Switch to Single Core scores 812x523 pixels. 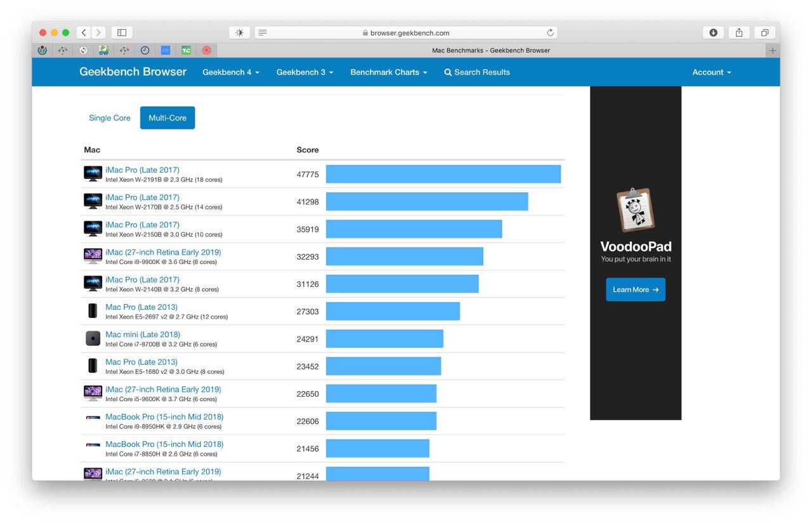pos(109,117)
